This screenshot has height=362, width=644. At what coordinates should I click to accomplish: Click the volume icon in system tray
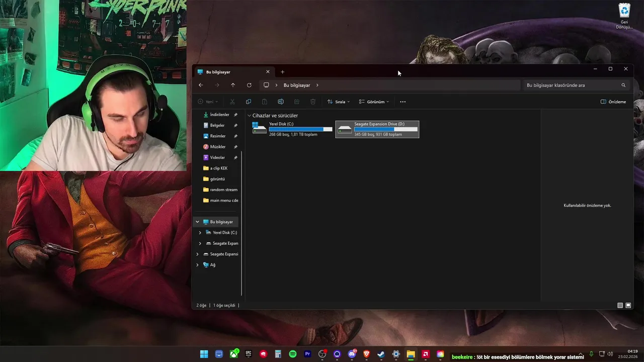610,354
